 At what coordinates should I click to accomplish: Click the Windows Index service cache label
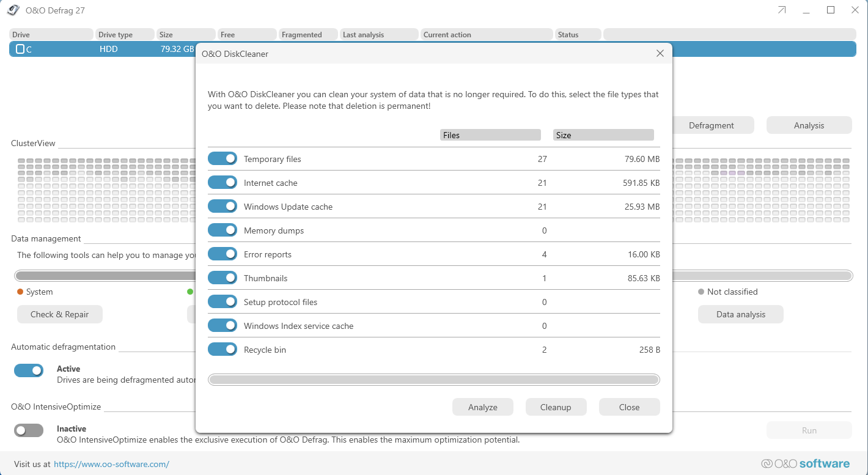coord(299,326)
